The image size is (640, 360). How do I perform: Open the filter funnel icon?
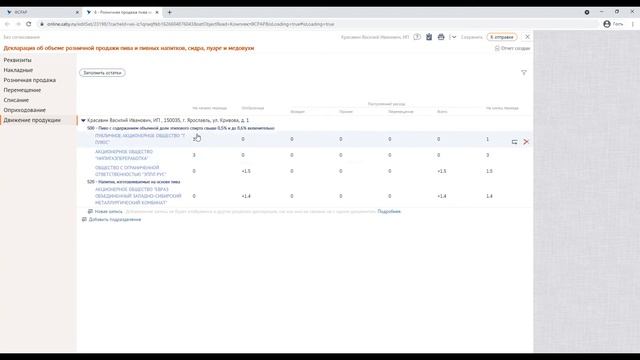pos(524,73)
